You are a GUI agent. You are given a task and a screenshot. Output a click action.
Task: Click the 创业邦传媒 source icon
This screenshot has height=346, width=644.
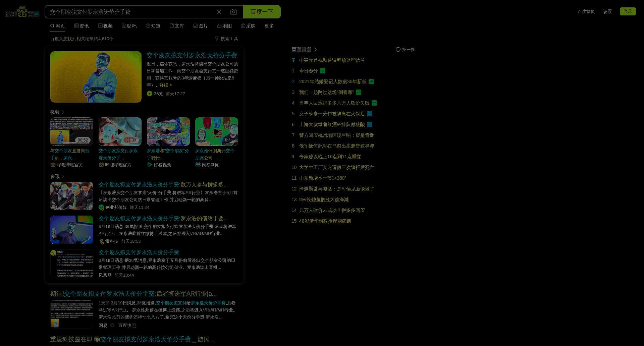point(101,208)
